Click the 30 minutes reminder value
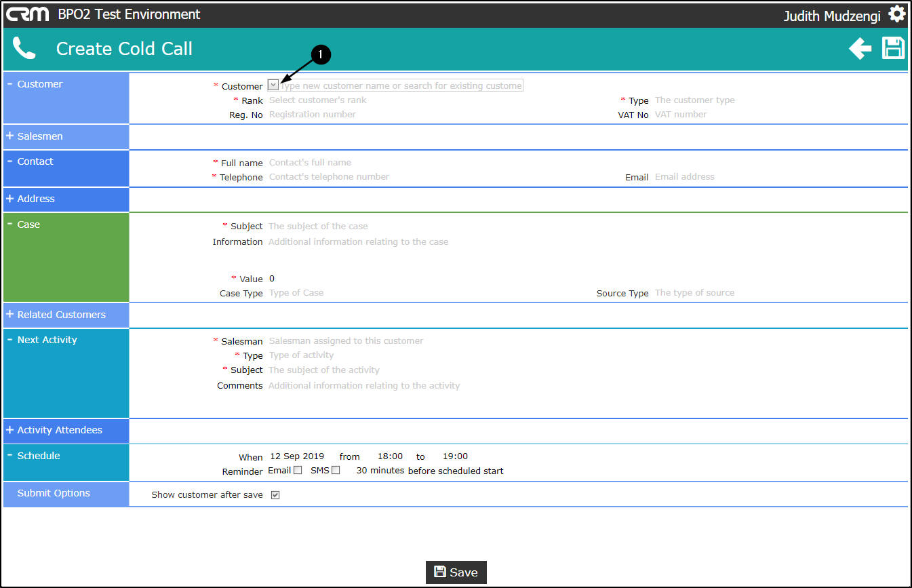The width and height of the screenshot is (912, 588). pyautogui.click(x=380, y=471)
